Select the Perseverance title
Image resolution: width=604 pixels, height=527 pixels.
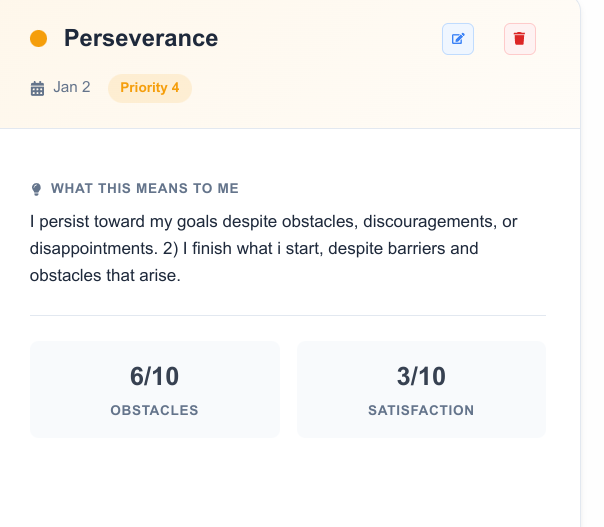(x=141, y=39)
